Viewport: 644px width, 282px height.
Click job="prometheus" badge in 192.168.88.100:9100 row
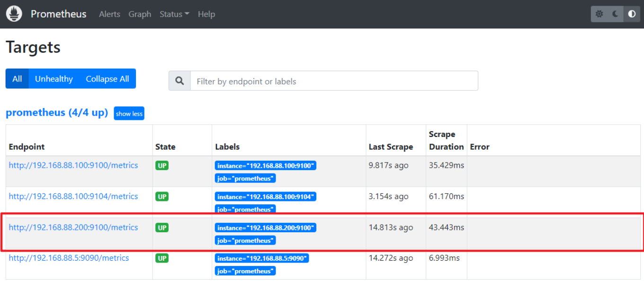coord(245,178)
